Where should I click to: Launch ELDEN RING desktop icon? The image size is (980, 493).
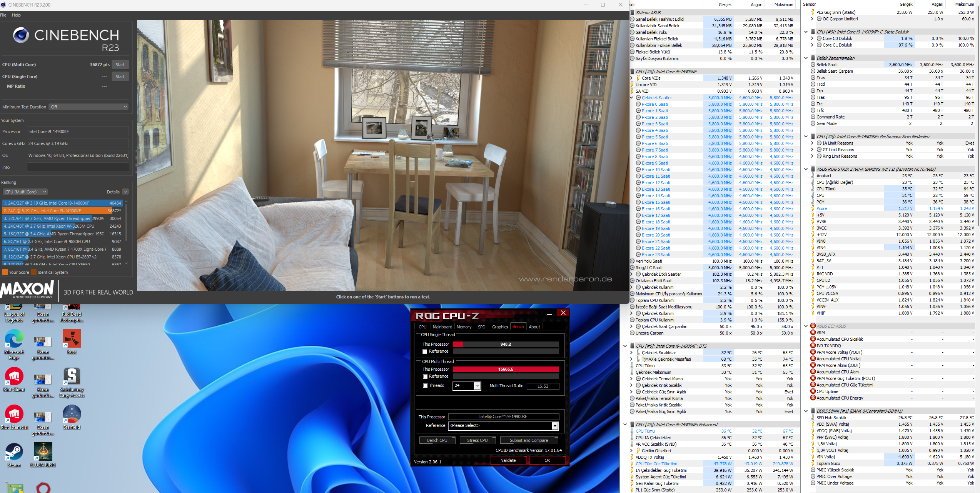tap(43, 455)
